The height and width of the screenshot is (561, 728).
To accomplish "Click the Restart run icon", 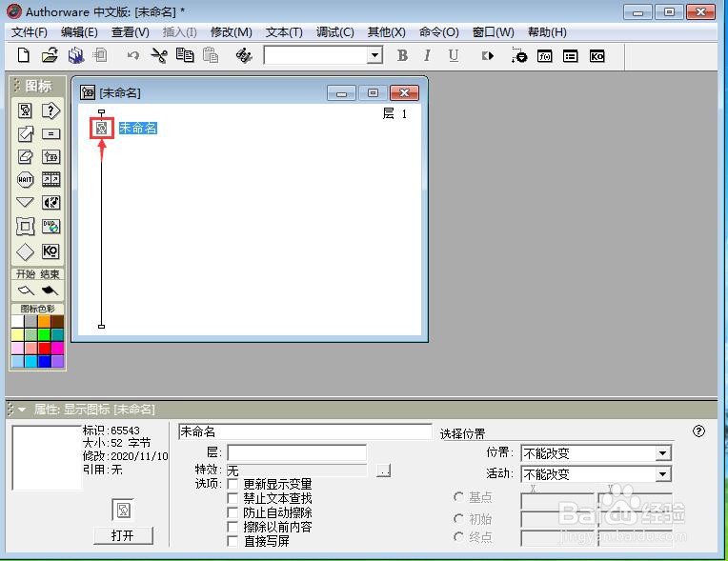I will coord(488,56).
